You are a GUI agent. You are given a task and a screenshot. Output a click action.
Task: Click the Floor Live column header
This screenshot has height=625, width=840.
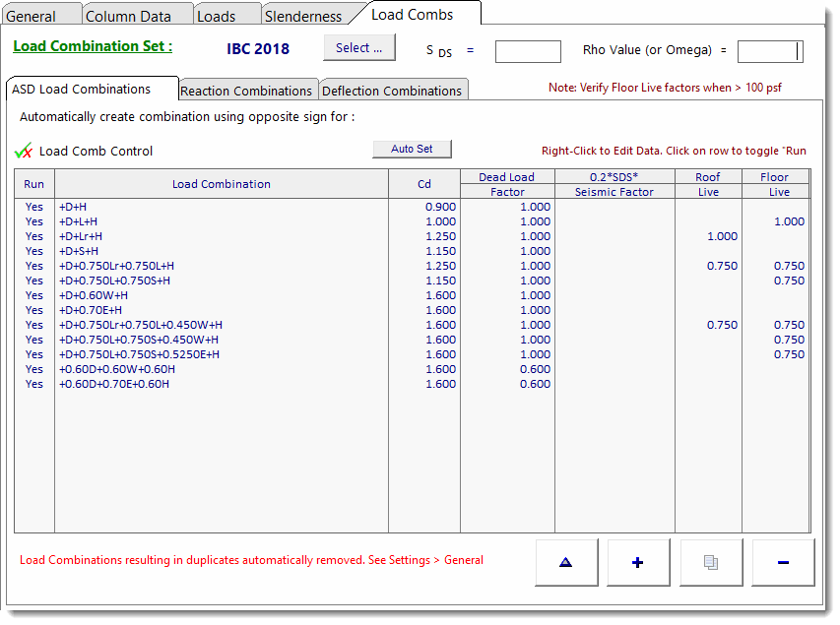pyautogui.click(x=775, y=184)
